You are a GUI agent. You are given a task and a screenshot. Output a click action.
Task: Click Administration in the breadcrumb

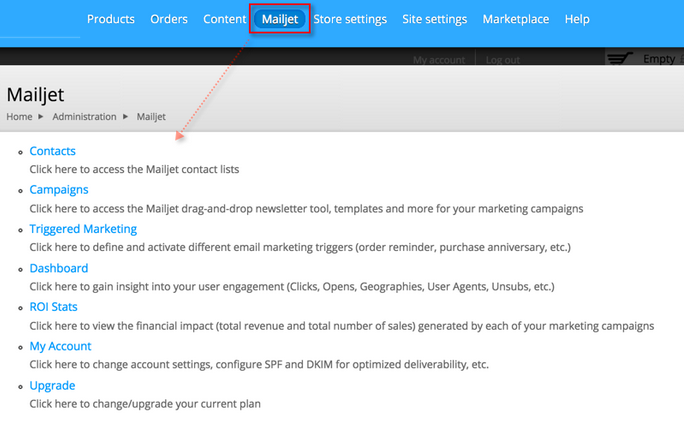[x=85, y=117]
